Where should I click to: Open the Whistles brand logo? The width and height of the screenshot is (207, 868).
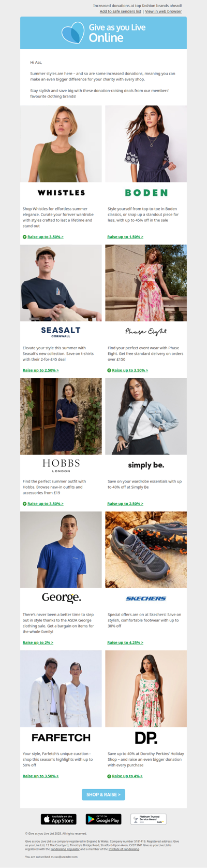tap(61, 193)
